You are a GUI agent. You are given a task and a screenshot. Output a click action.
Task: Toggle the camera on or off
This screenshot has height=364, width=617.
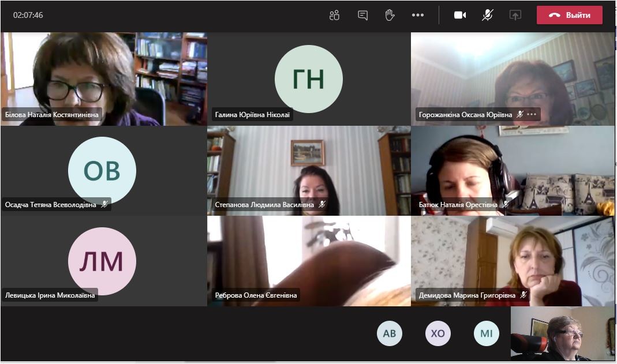pyautogui.click(x=460, y=16)
